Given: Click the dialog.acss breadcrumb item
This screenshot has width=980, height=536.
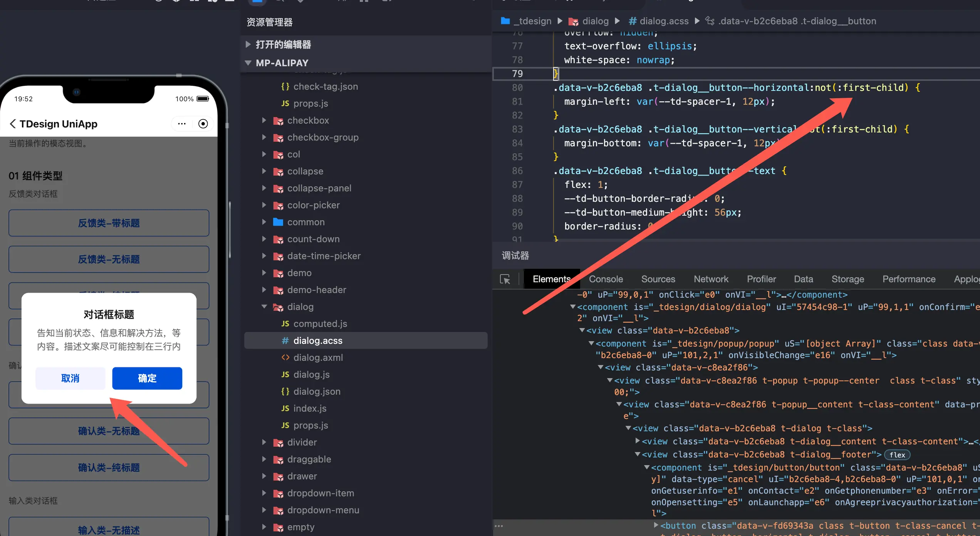Looking at the screenshot, I should pos(664,21).
